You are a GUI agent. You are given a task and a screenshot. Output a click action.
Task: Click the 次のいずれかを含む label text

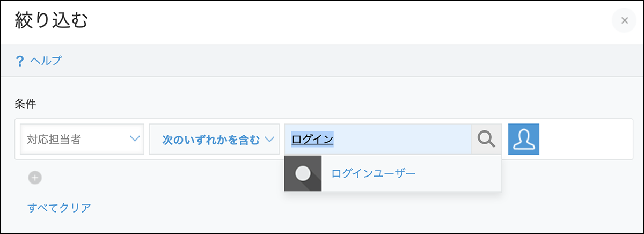point(210,140)
